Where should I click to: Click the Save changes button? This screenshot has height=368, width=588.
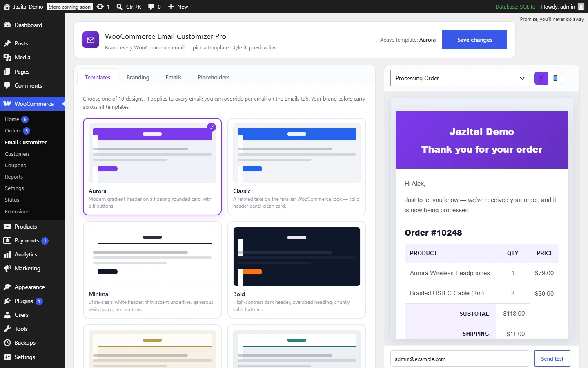pos(474,40)
